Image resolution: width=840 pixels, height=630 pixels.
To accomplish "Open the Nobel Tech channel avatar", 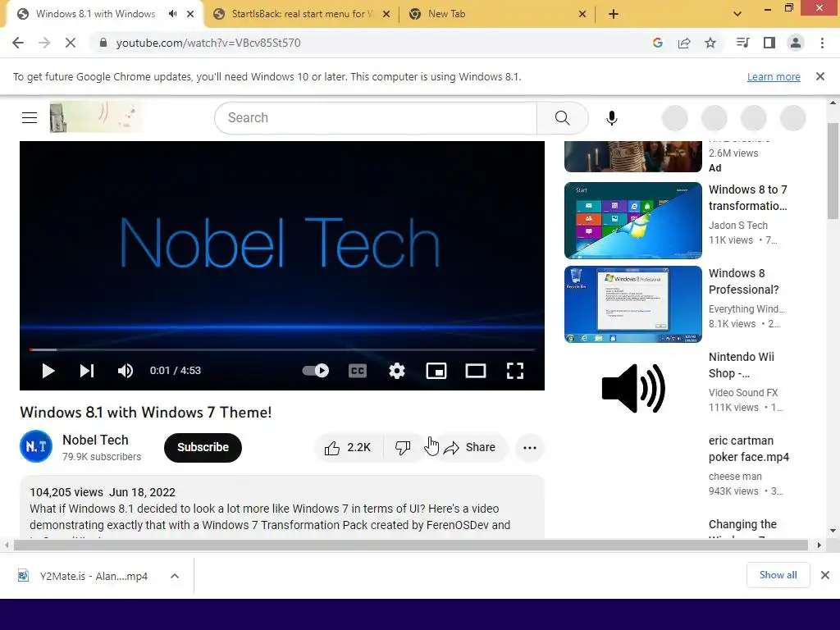I will [36, 446].
